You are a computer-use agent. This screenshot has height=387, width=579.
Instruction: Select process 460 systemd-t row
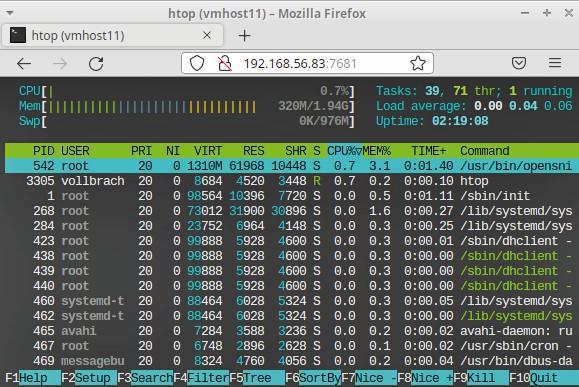click(x=292, y=301)
